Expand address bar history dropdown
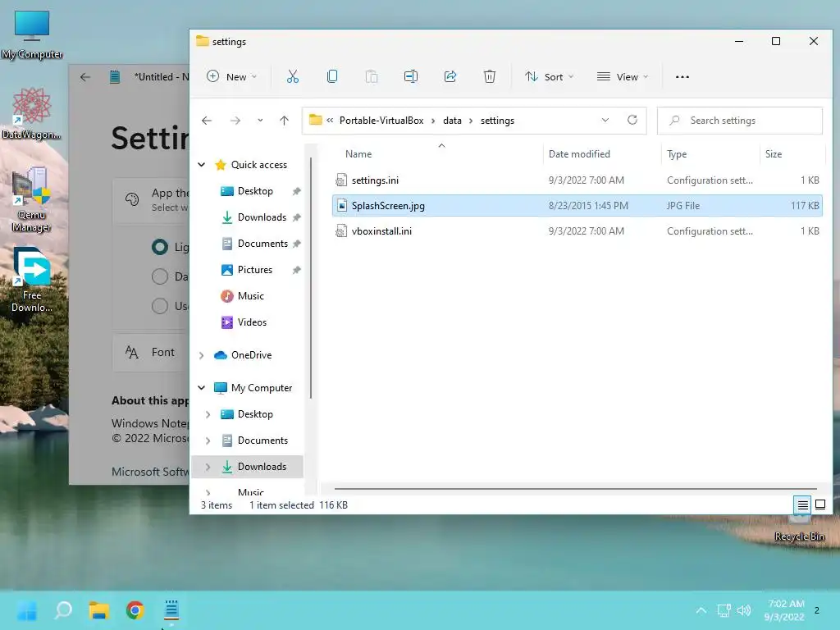This screenshot has width=840, height=630. pos(605,120)
